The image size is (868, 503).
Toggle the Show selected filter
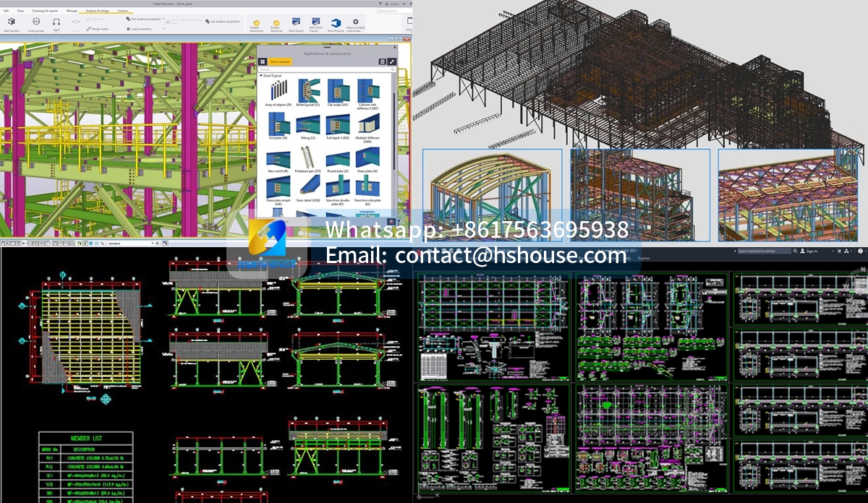pos(279,62)
